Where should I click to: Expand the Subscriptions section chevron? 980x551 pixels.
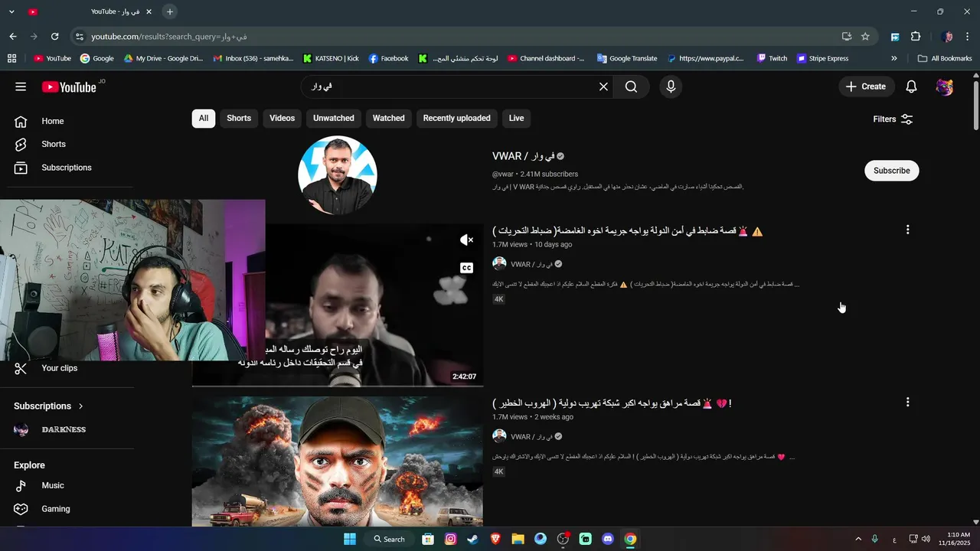[x=80, y=406]
